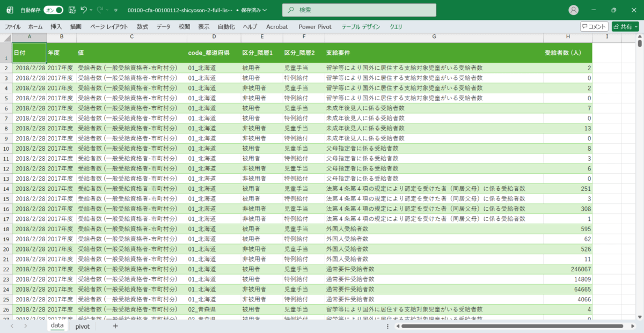The height and width of the screenshot is (333, 644).
Task: Click previous sheet navigation arrow
Action: click(11, 326)
